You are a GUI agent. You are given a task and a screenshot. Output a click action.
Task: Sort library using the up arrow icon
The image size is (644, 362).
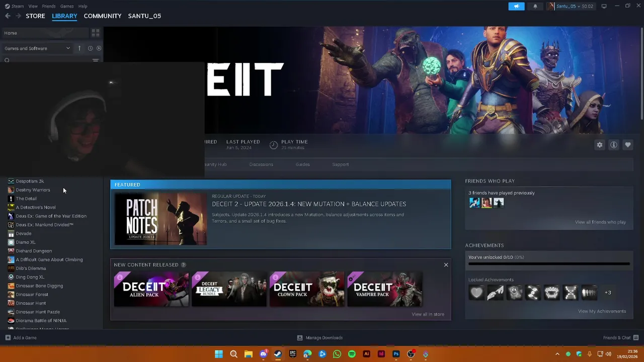click(79, 48)
